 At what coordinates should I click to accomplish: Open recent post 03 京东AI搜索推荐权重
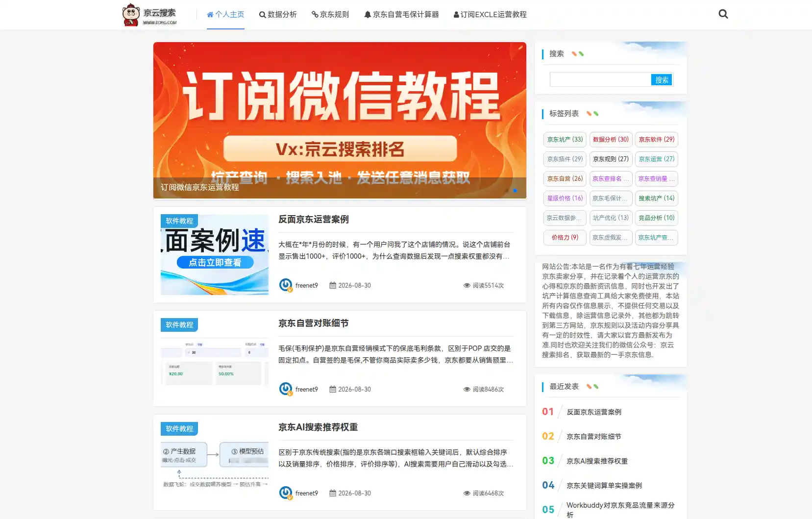597,461
